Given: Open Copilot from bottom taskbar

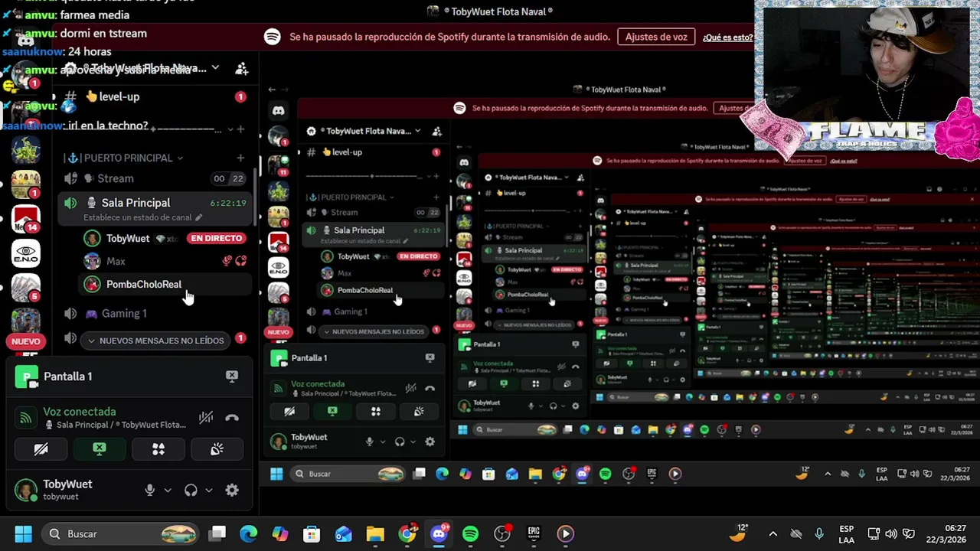Looking at the screenshot, I should click(x=280, y=533).
